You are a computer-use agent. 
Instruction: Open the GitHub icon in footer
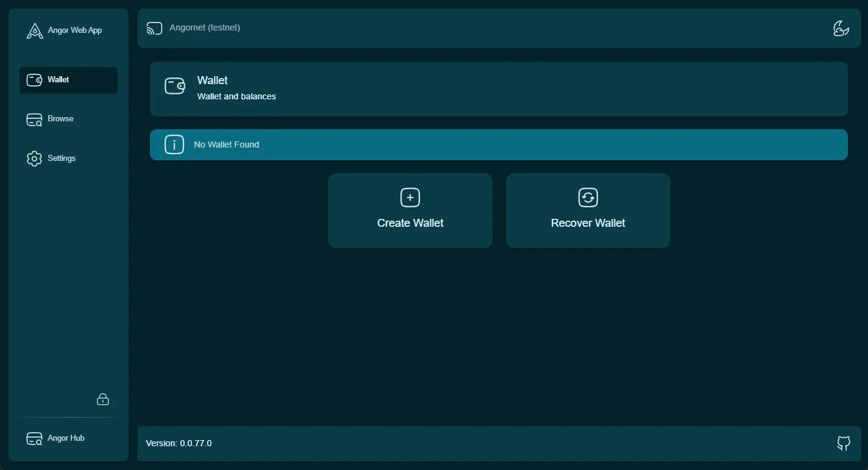tap(844, 443)
